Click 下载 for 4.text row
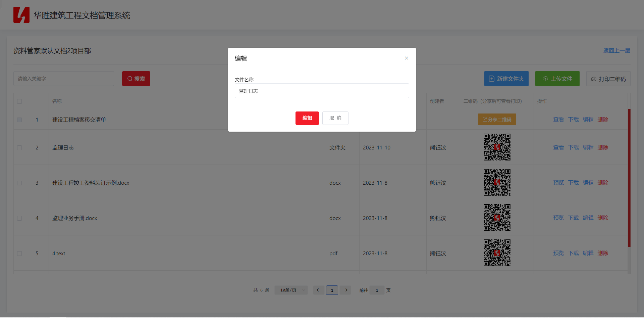Screen dimensions: 644x318 pos(573,253)
